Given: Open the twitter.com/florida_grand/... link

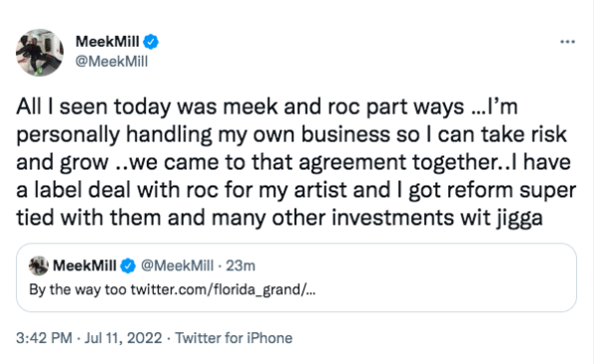Looking at the screenshot, I should [223, 290].
